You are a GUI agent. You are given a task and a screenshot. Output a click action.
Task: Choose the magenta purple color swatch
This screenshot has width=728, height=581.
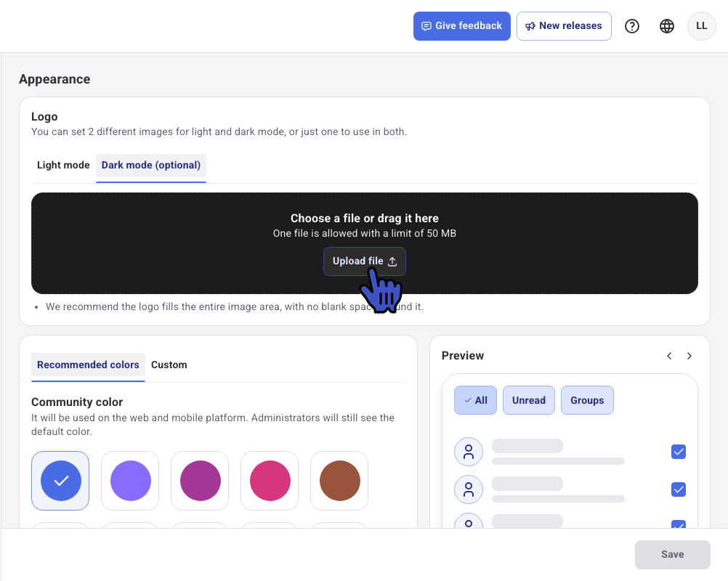[200, 480]
